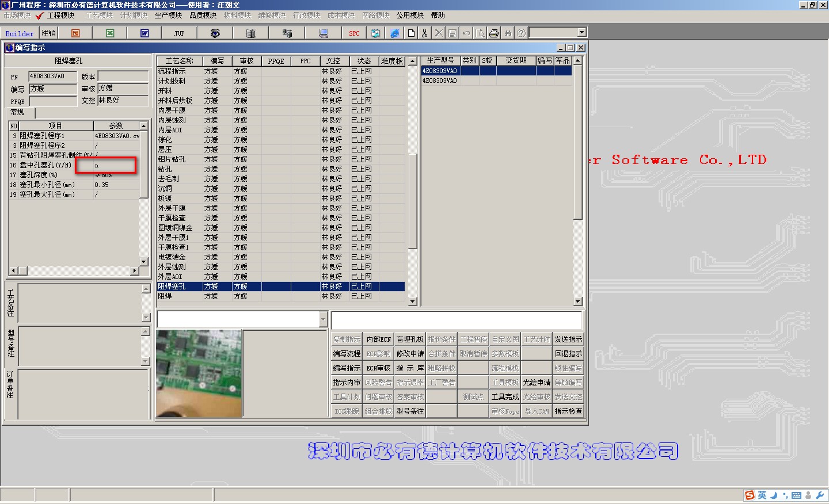
Task: Open the print preview icon
Action: point(480,33)
